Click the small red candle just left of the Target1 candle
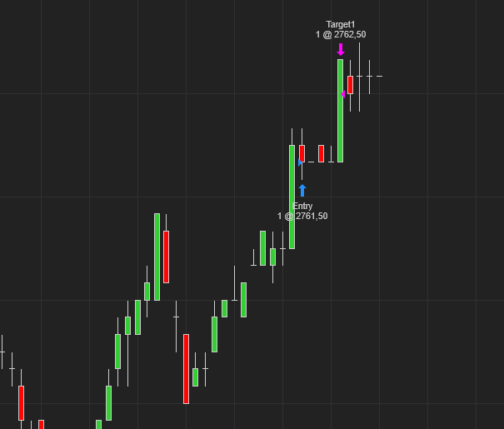 tap(321, 153)
